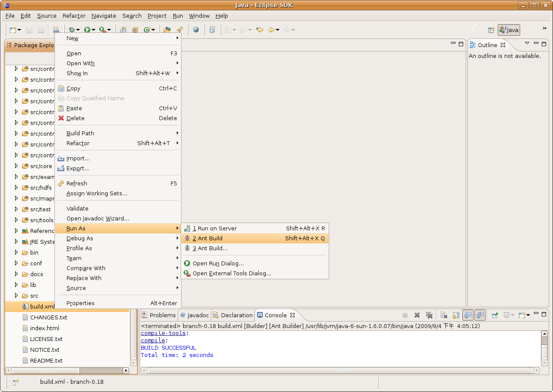Switch to the Javadoc tab

(x=194, y=315)
